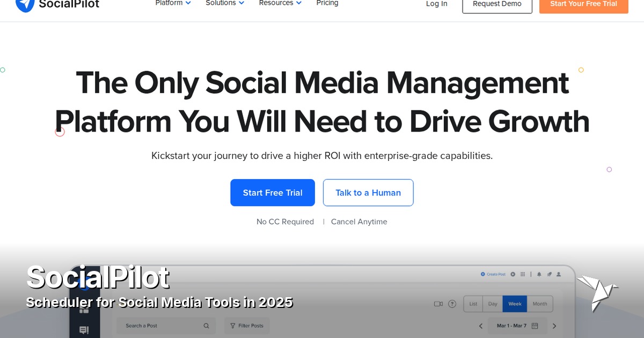
Task: Go to previous week arrow
Action: click(x=481, y=326)
